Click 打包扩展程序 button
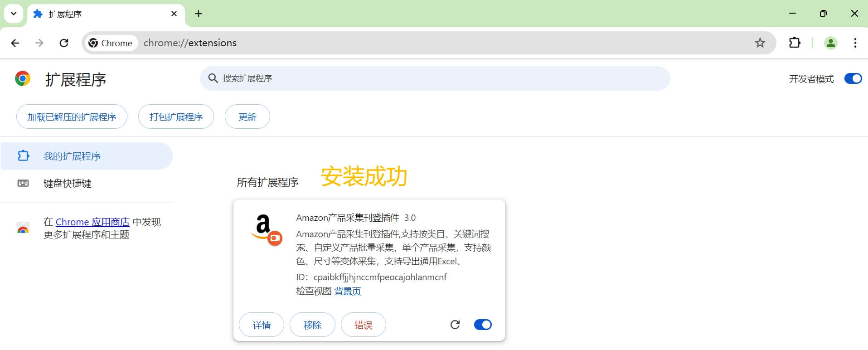The height and width of the screenshot is (350, 868). tap(176, 117)
